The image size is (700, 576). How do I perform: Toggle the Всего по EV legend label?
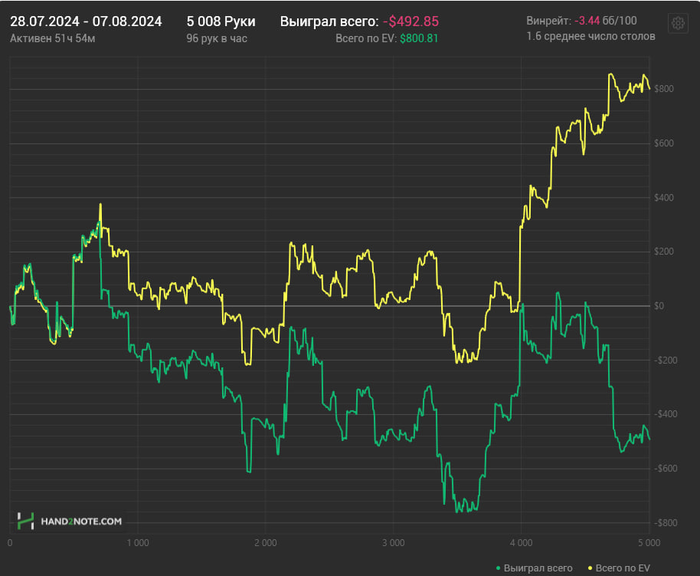pos(624,568)
